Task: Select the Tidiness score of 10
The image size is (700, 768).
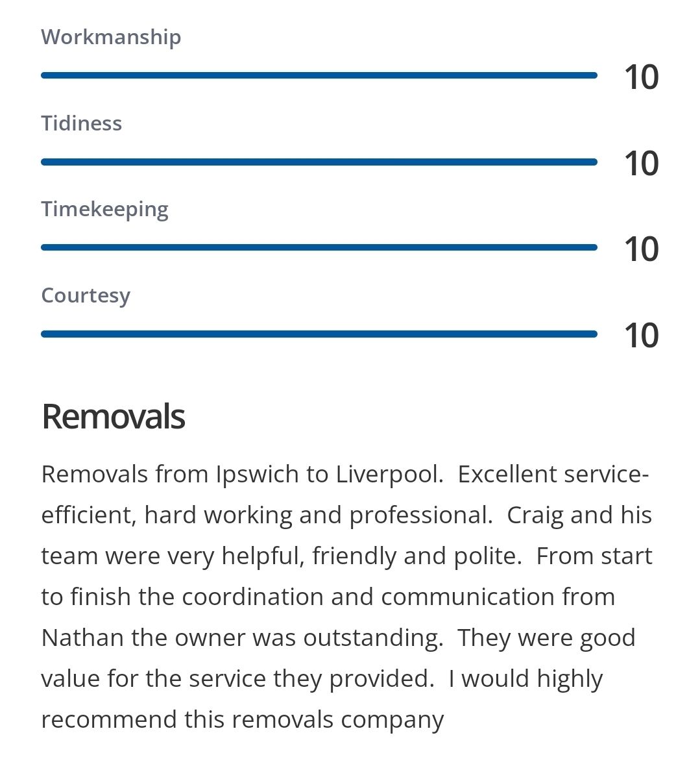Action: click(641, 164)
